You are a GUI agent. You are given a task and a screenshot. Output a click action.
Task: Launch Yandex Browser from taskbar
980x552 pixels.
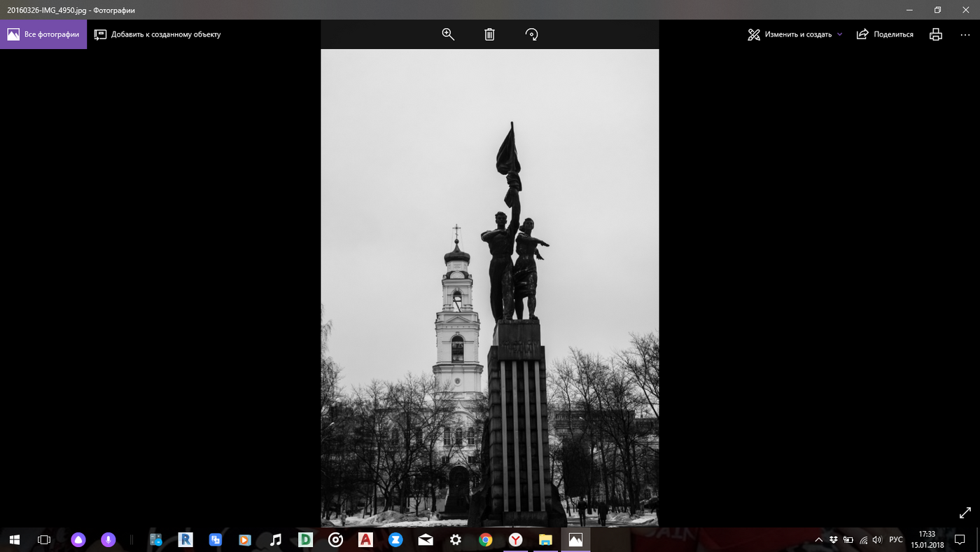click(x=516, y=539)
